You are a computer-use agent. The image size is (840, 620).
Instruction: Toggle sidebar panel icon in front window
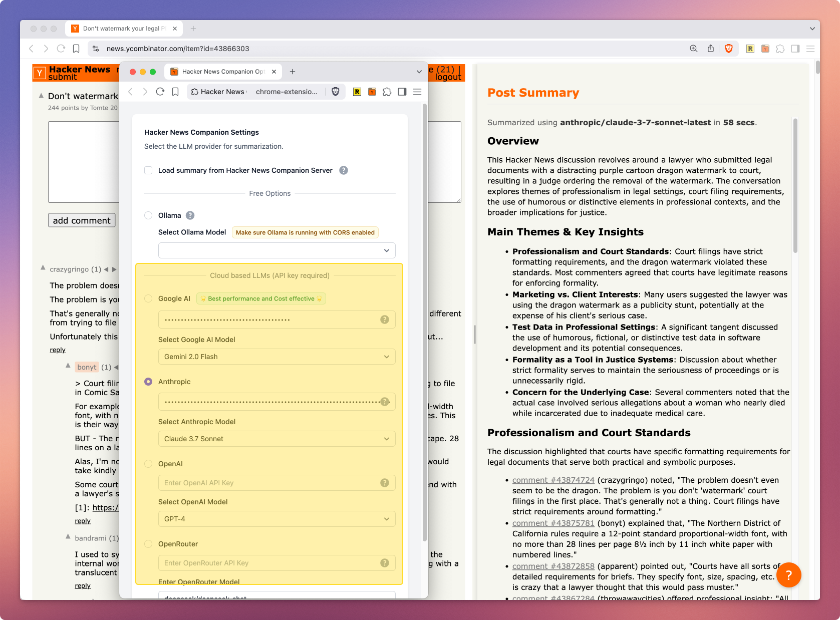pos(402,92)
